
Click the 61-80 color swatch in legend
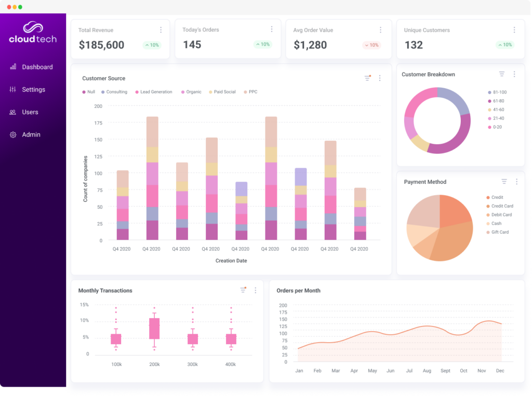point(489,101)
